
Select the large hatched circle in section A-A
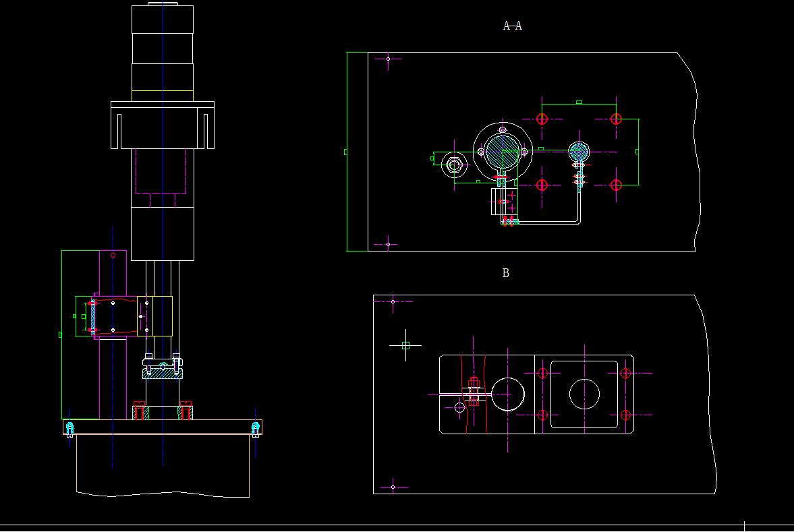click(x=503, y=151)
